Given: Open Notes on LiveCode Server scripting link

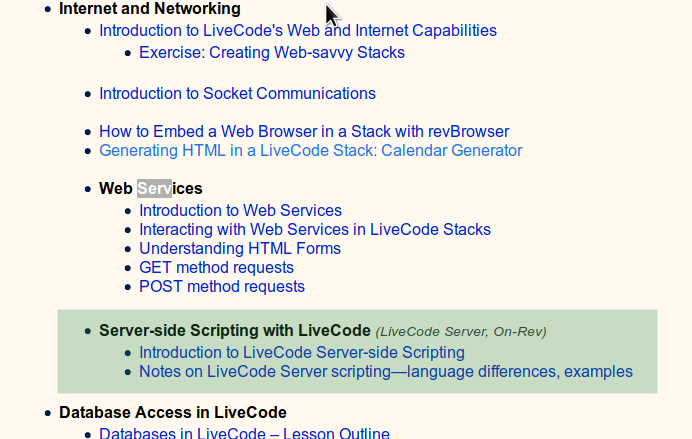Looking at the screenshot, I should click(385, 371).
